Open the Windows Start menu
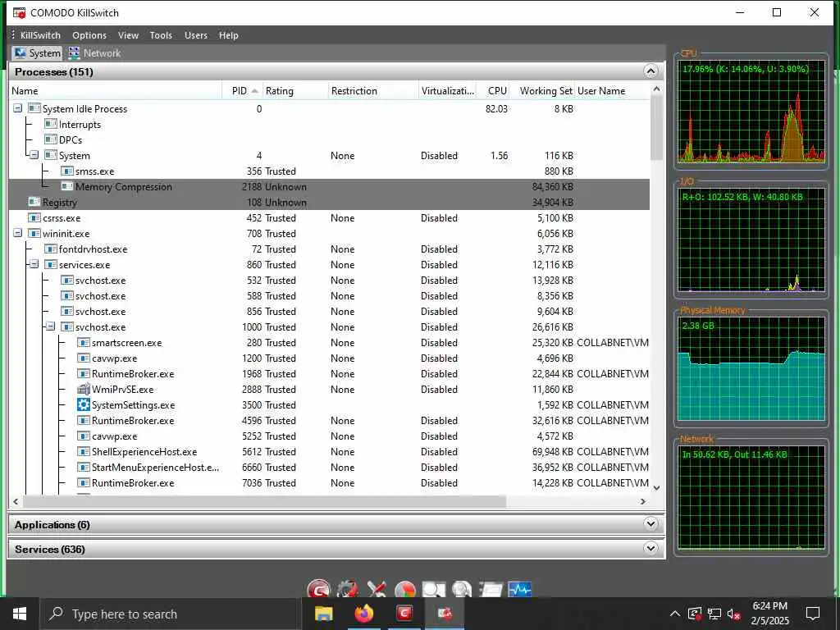 (20, 614)
